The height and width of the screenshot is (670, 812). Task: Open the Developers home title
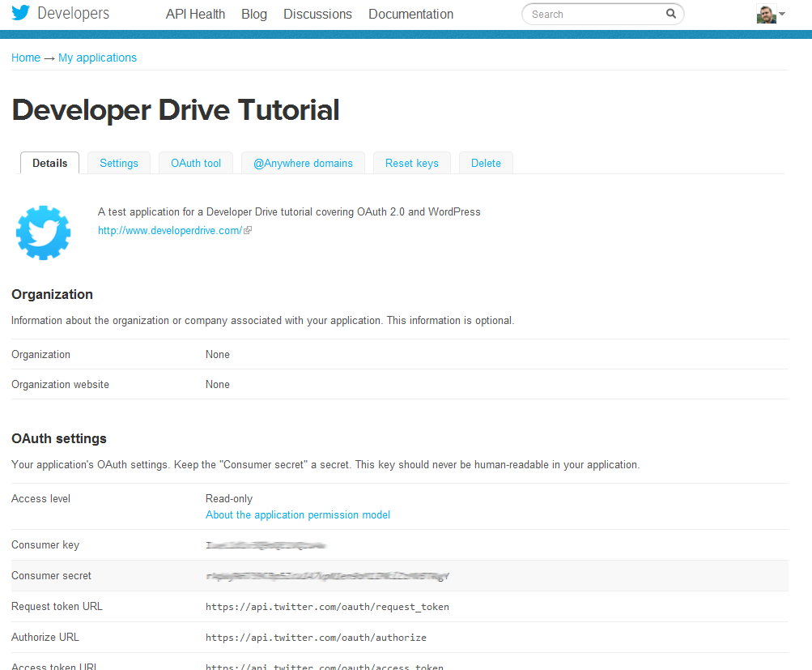click(x=73, y=13)
